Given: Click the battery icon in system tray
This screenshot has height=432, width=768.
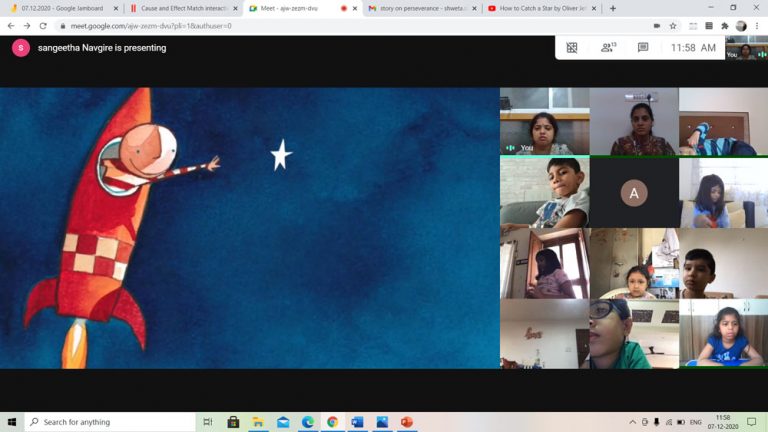Looking at the screenshot, I should pyautogui.click(x=681, y=422).
